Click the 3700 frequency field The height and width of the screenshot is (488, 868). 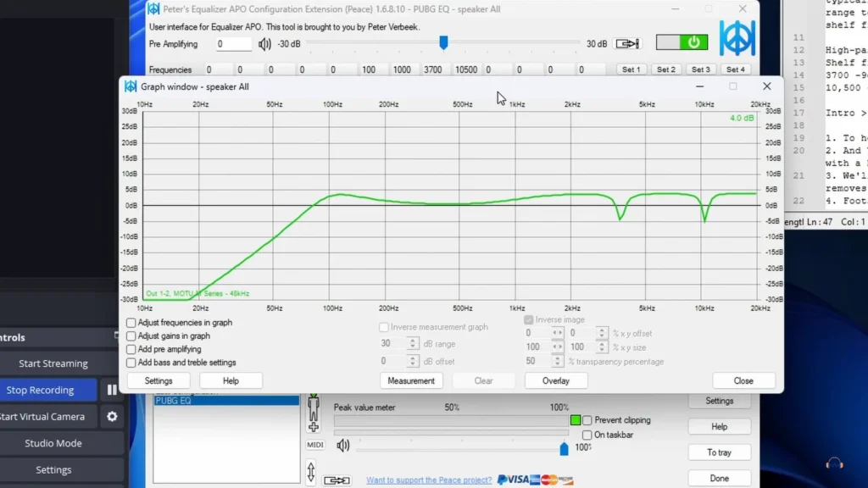pyautogui.click(x=433, y=69)
